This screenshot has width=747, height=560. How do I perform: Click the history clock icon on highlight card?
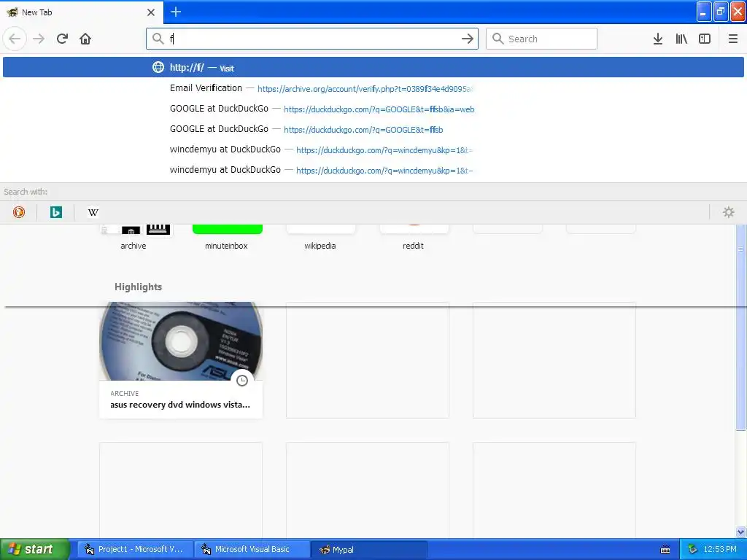click(242, 381)
